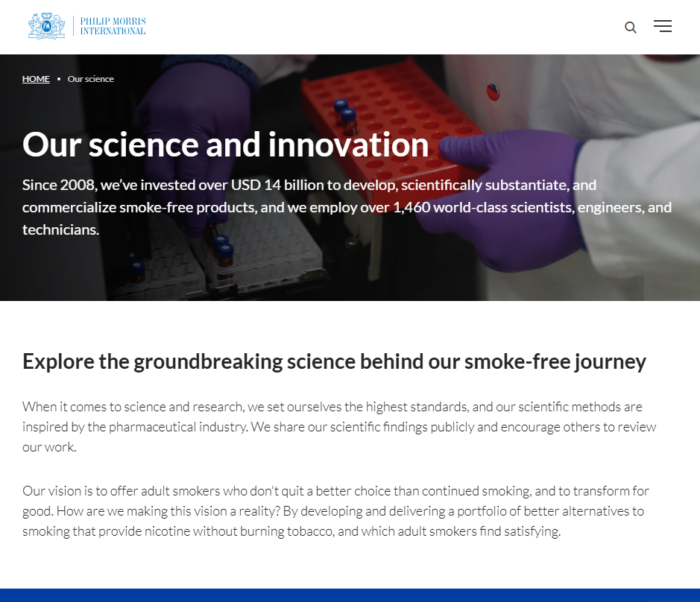Open the search magnifier icon
Viewport: 700px width, 602px height.
631,28
